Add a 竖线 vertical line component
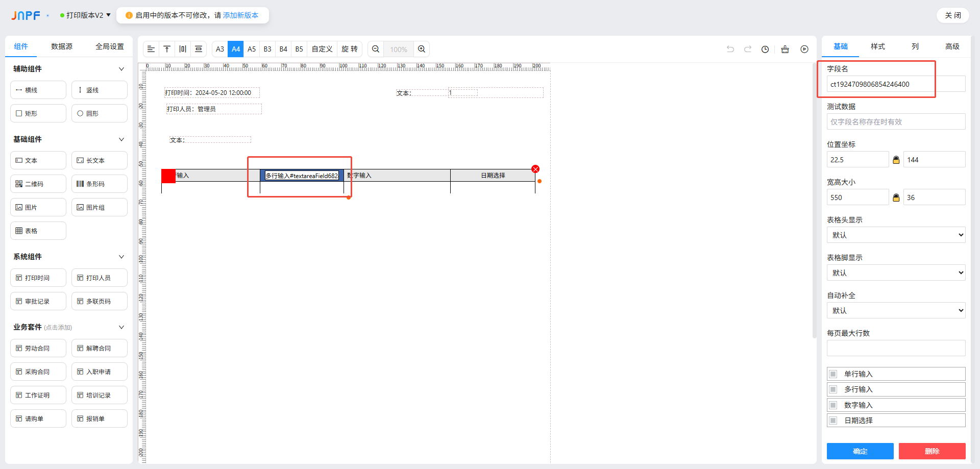 [x=100, y=90]
